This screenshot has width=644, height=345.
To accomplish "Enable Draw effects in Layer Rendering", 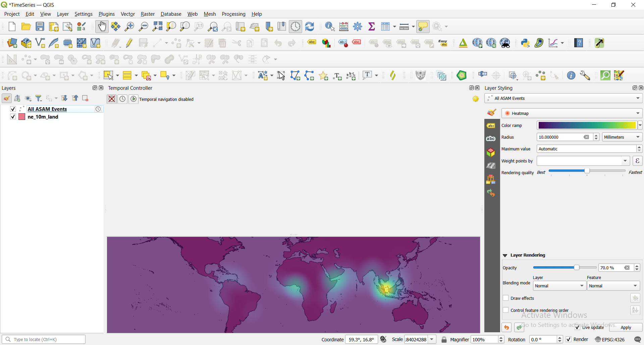I will (x=505, y=298).
